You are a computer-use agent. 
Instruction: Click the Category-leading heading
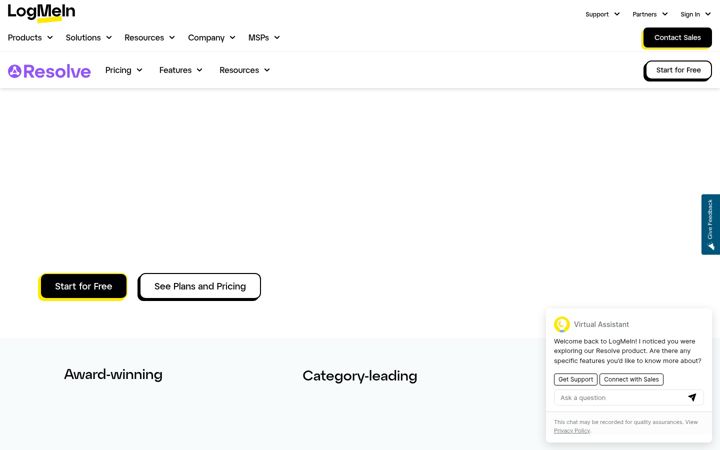[360, 376]
